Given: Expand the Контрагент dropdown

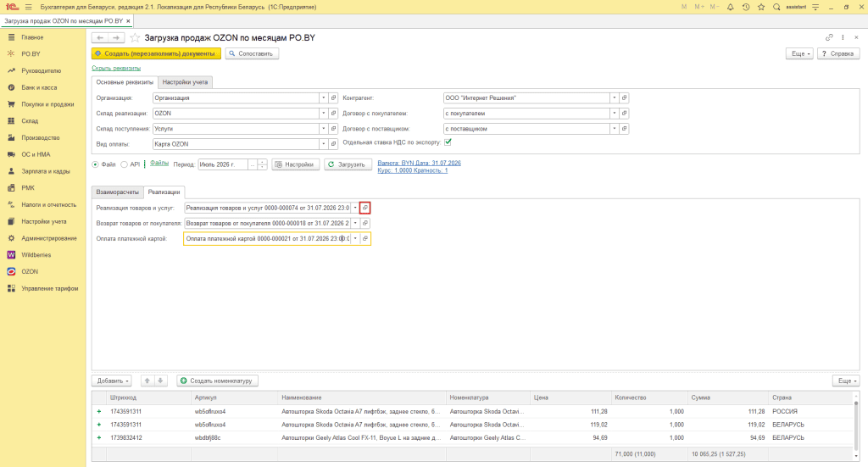Looking at the screenshot, I should 614,98.
